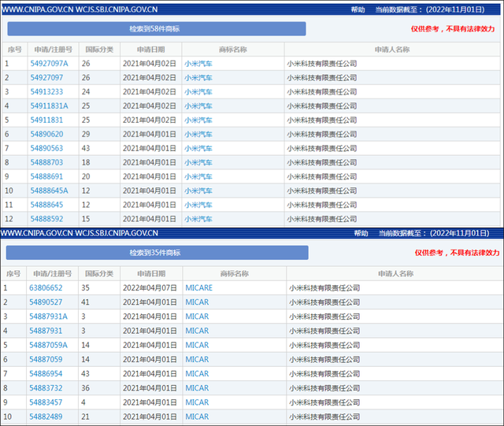The image size is (504, 426).
Task: Open registration number 54890527
Action: (x=46, y=302)
